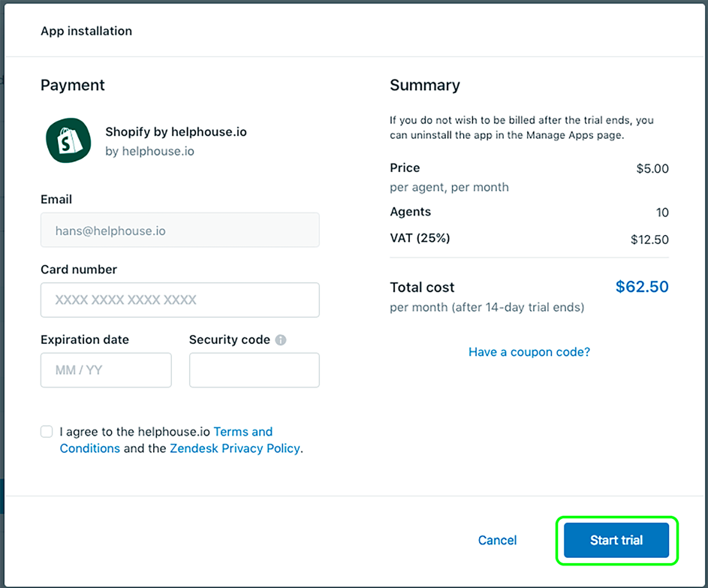Click the 'Agents' row label
Image resolution: width=708 pixels, height=588 pixels.
coord(411,212)
